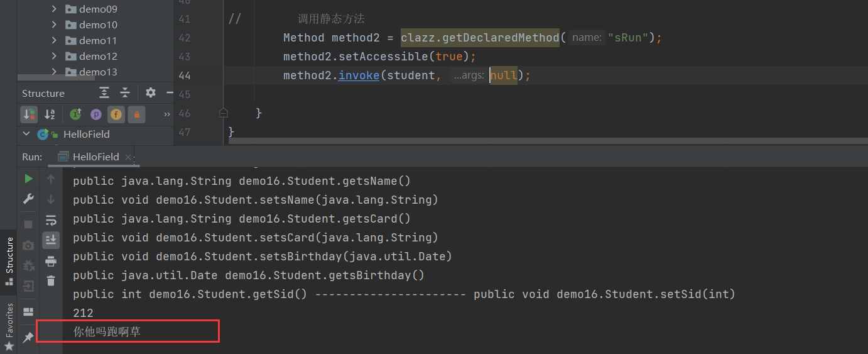Click the setsCard(java.lang.String) output line
The width and height of the screenshot is (868, 354).
point(255,238)
